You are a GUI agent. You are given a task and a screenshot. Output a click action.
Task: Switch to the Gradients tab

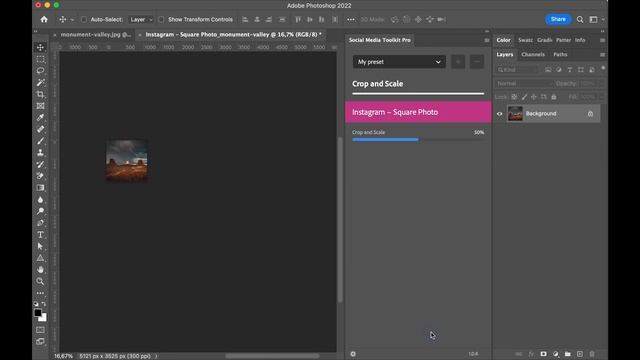pos(544,40)
